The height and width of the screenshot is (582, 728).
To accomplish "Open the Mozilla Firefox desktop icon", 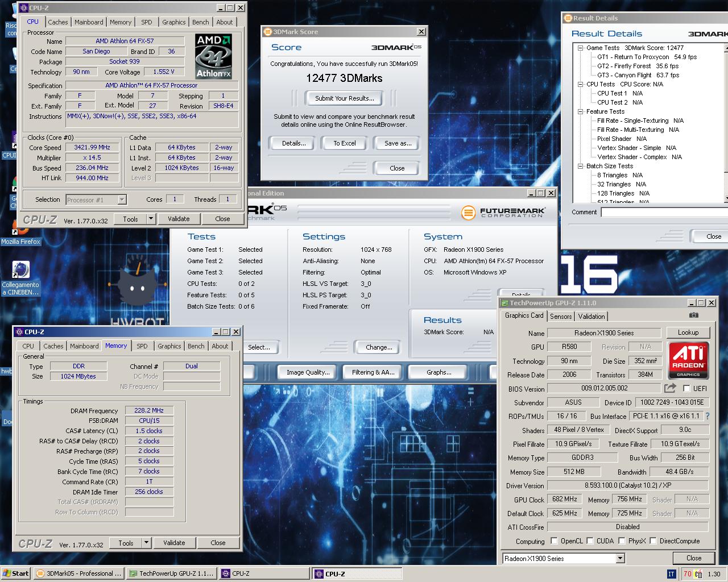I will pyautogui.click(x=20, y=233).
